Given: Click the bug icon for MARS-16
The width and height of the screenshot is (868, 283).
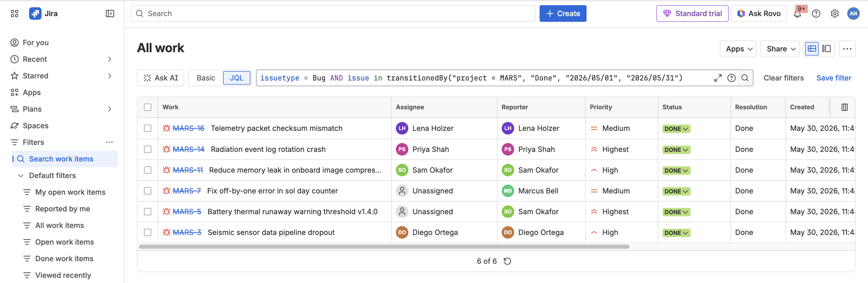Looking at the screenshot, I should pyautogui.click(x=167, y=128).
